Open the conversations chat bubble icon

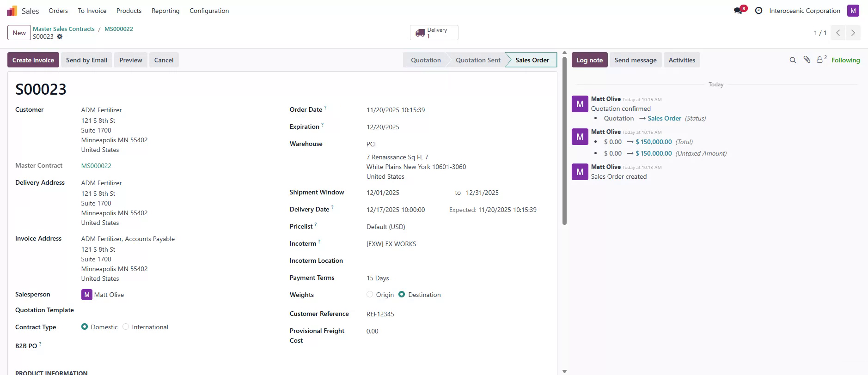739,11
